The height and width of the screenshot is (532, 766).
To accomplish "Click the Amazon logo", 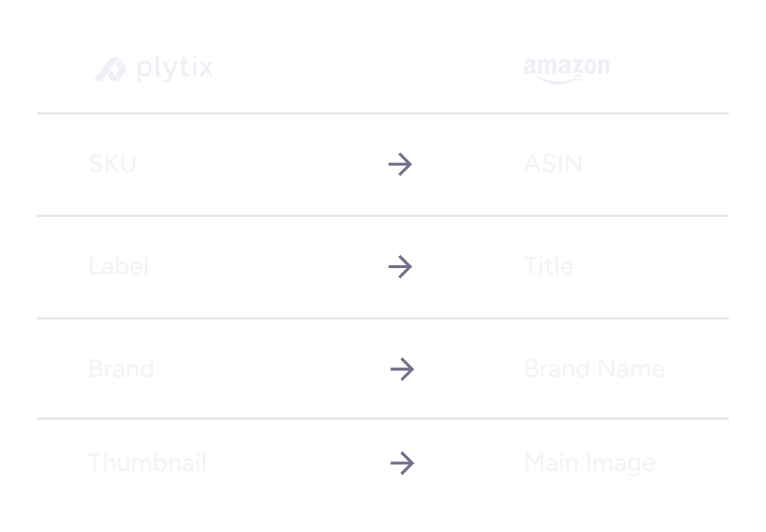I will tap(566, 69).
